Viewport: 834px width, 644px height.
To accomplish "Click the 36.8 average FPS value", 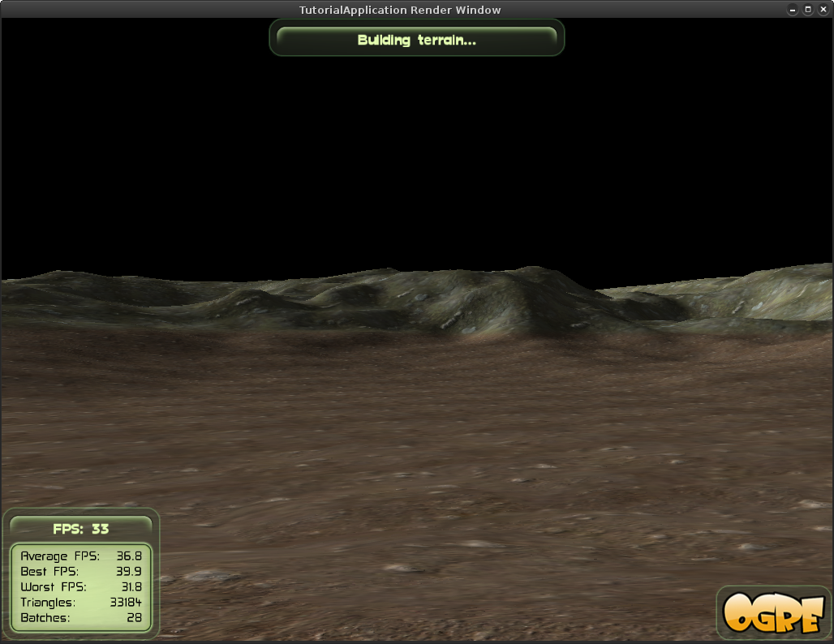I will [129, 556].
